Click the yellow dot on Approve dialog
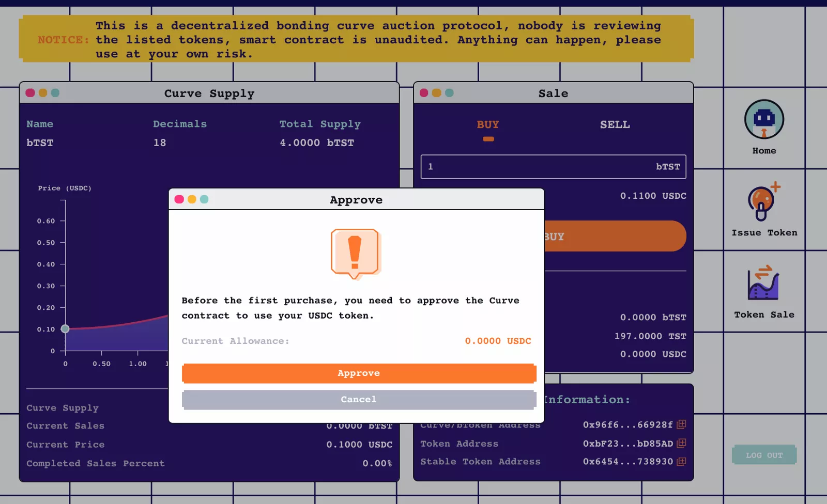827x504 pixels. (x=192, y=199)
